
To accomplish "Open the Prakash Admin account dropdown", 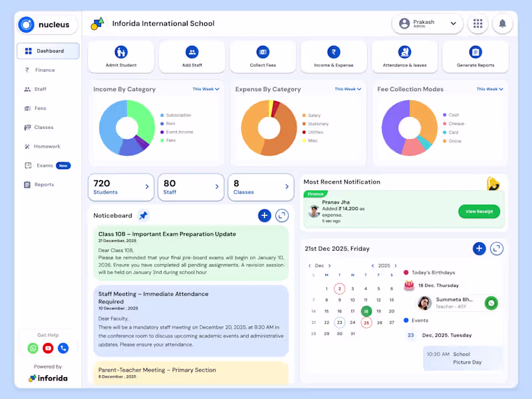I will coord(427,23).
